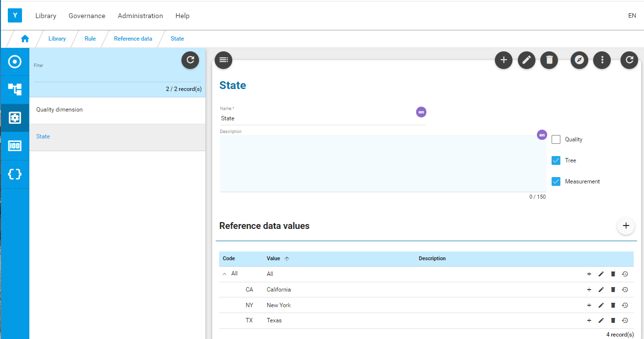The height and width of the screenshot is (339, 644).
Task: View history for the Texas row
Action: click(x=625, y=321)
